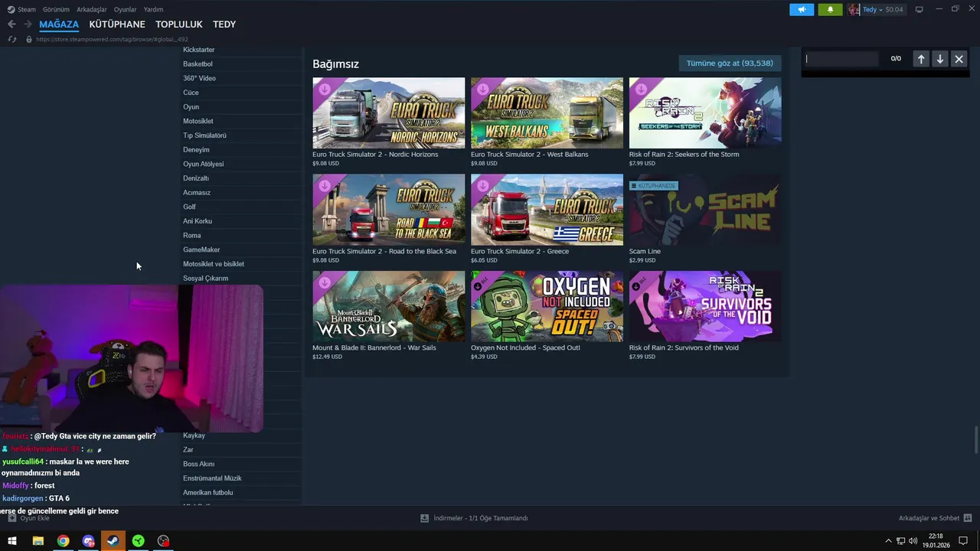Select the Basketbol tag

pyautogui.click(x=198, y=64)
